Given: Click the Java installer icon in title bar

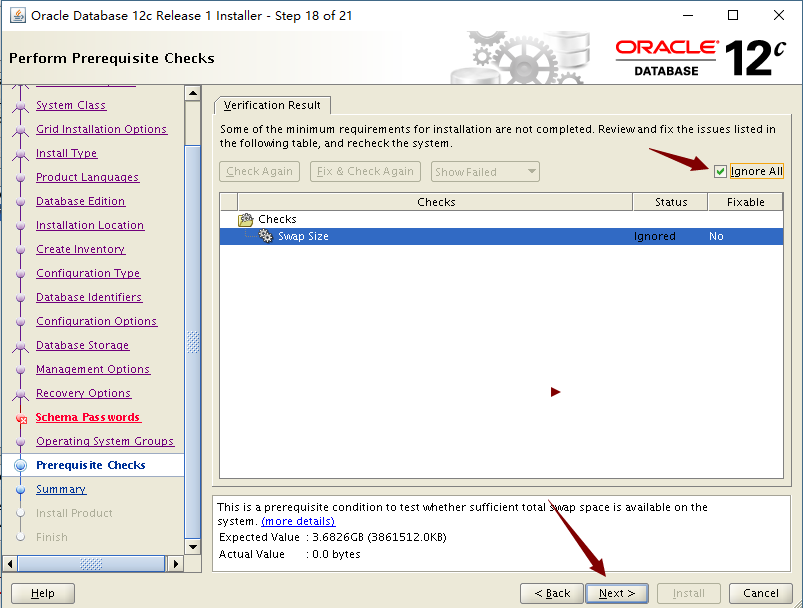Looking at the screenshot, I should [17, 15].
